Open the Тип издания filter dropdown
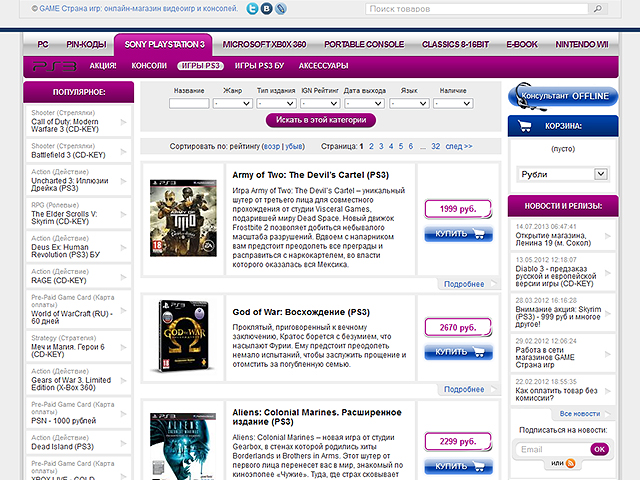Viewport: 640px width, 480px height. pos(281,102)
